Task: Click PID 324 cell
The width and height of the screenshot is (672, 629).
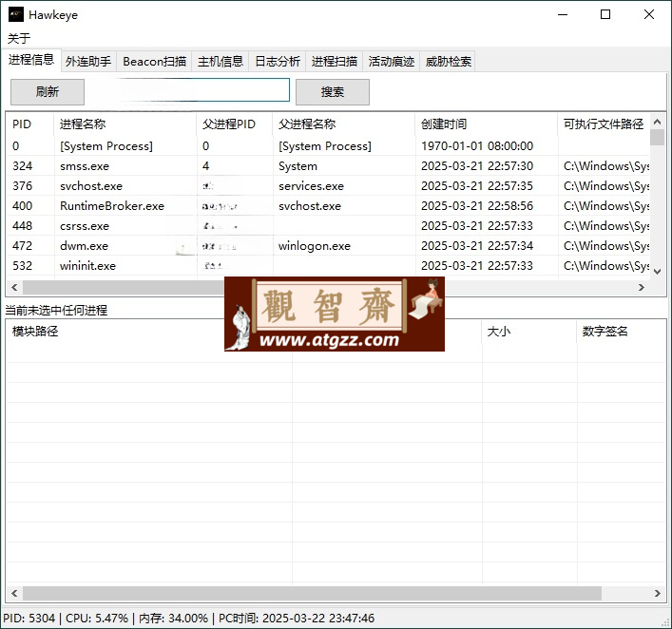Action: (22, 166)
